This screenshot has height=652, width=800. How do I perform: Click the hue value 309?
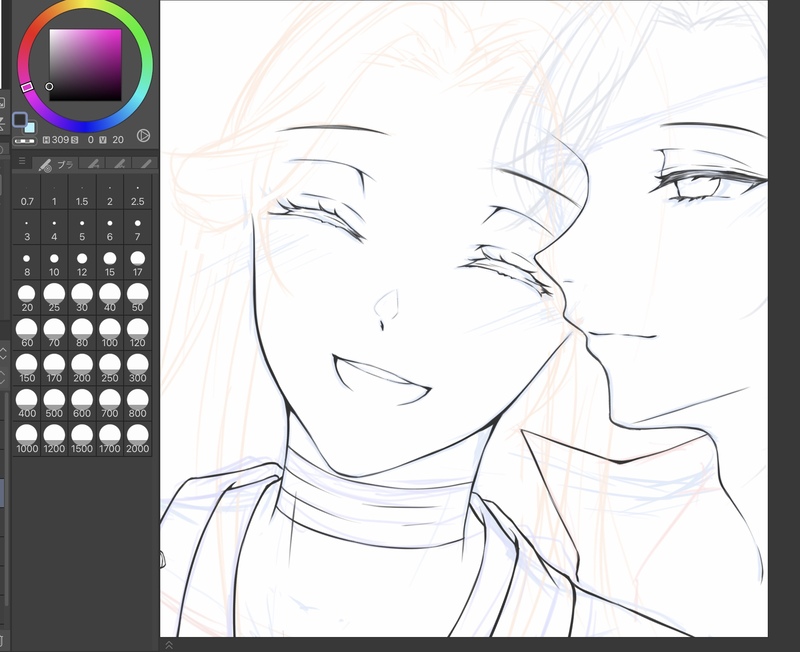click(60, 140)
